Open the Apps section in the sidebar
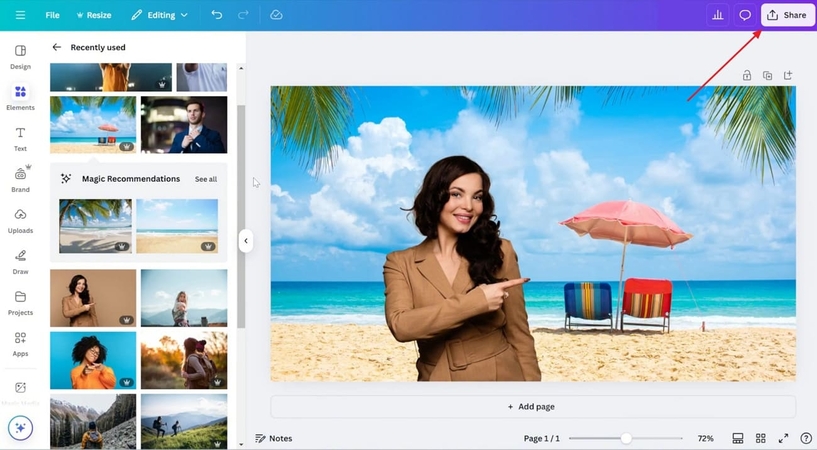This screenshot has height=450, width=817. [20, 344]
